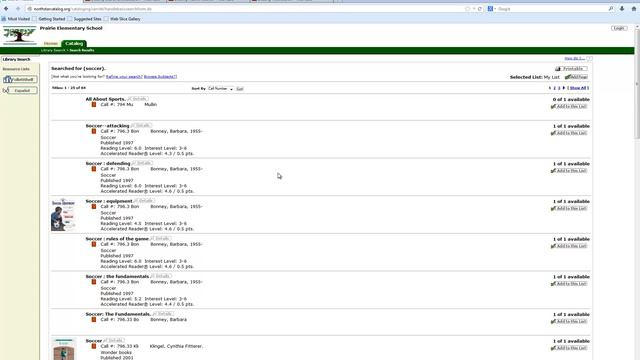
Task: Click the Refine your search link
Action: click(x=124, y=77)
